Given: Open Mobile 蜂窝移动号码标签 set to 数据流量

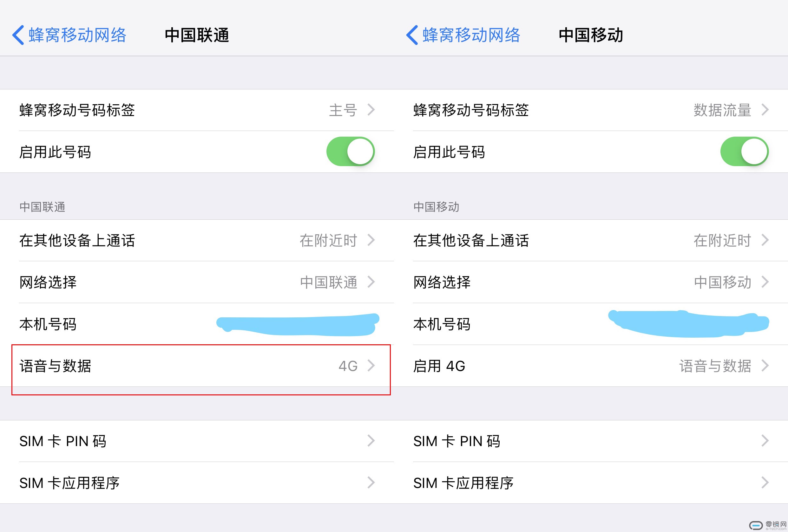Looking at the screenshot, I should 591,110.
